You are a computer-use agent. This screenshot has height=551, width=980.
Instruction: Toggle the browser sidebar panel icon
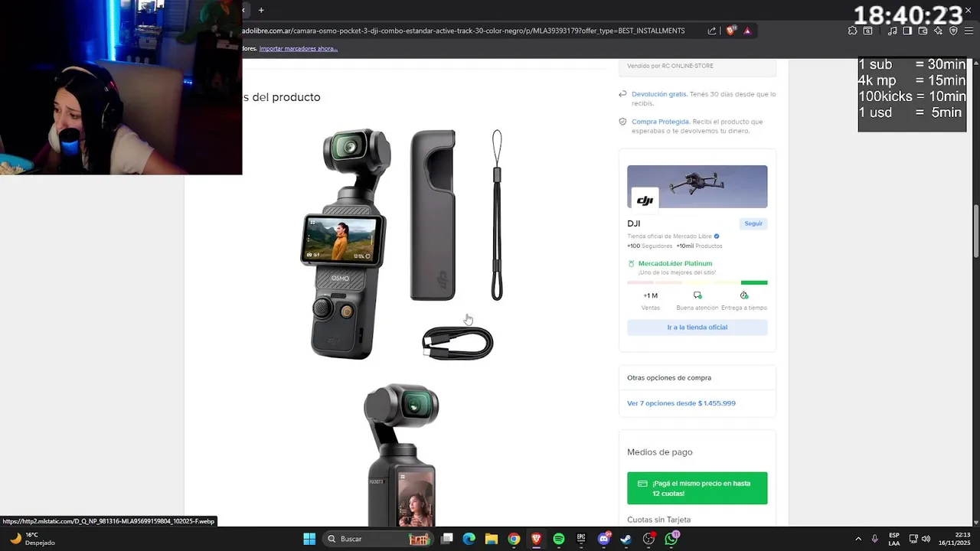pos(907,31)
